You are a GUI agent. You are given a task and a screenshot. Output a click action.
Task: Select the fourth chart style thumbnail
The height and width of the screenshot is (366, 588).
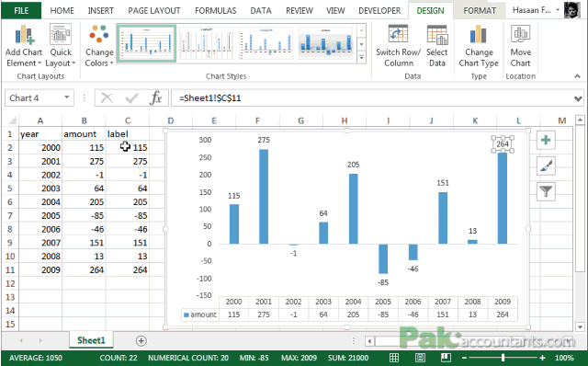click(x=325, y=43)
